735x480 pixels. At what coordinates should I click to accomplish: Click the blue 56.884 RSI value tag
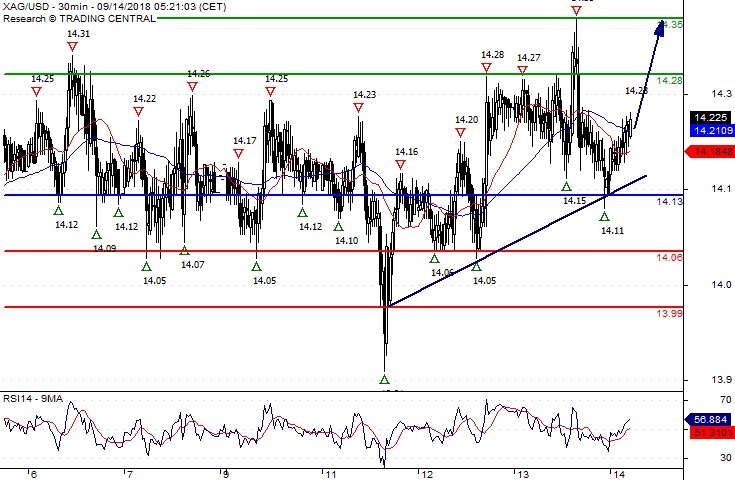(x=710, y=420)
